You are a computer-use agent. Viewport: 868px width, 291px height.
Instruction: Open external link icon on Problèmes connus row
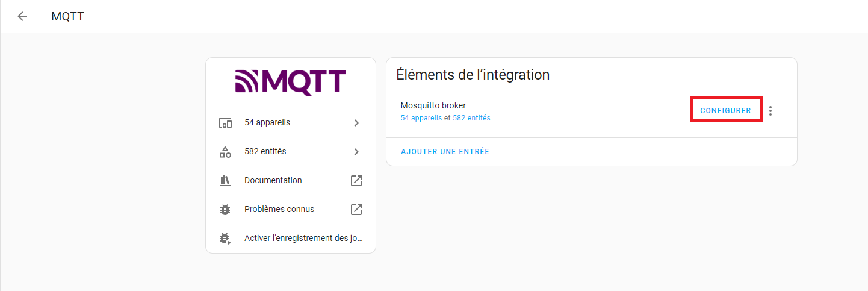pyautogui.click(x=356, y=210)
